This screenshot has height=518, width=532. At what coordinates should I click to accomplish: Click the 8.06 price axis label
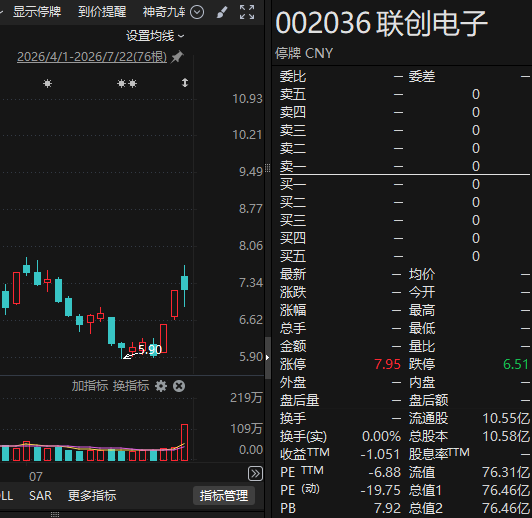pyautogui.click(x=251, y=246)
